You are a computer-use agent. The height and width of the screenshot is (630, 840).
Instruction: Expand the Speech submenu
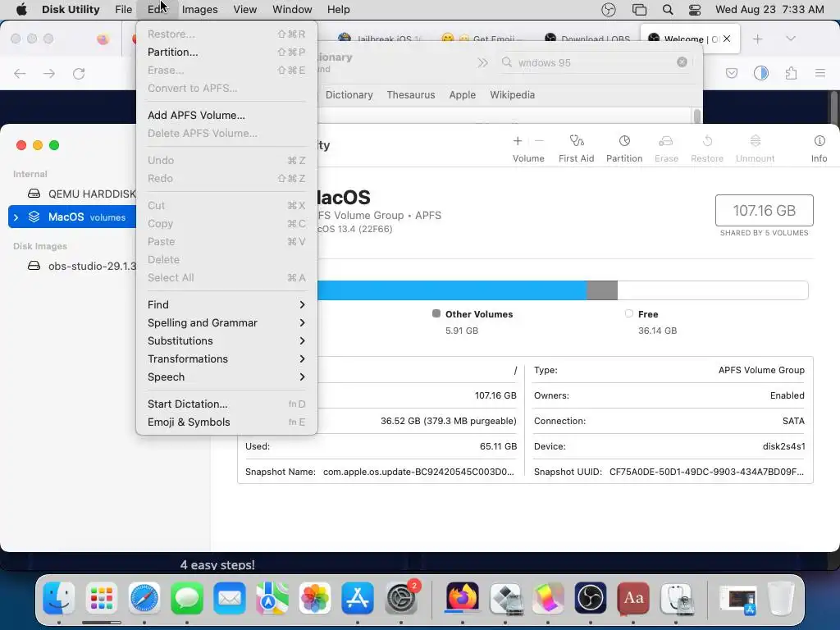click(227, 377)
